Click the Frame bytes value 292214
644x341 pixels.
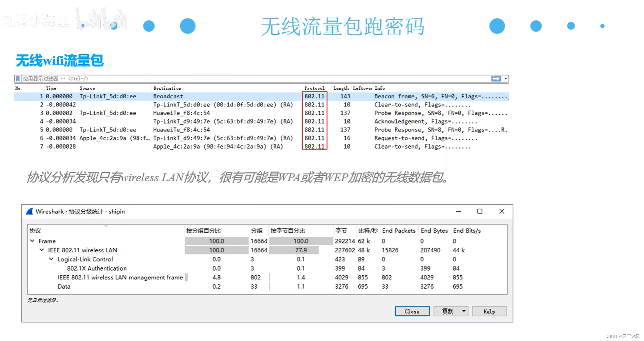(345, 241)
